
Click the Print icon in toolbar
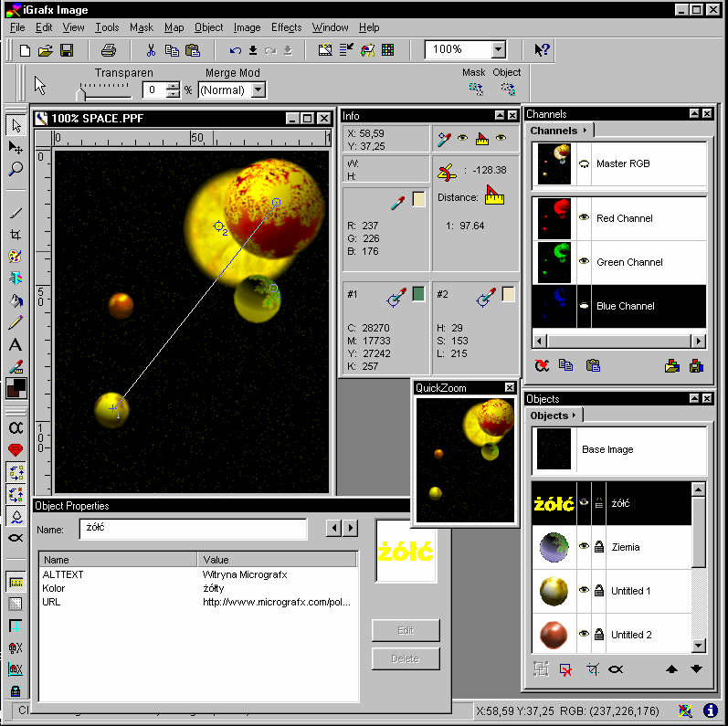pyautogui.click(x=108, y=50)
